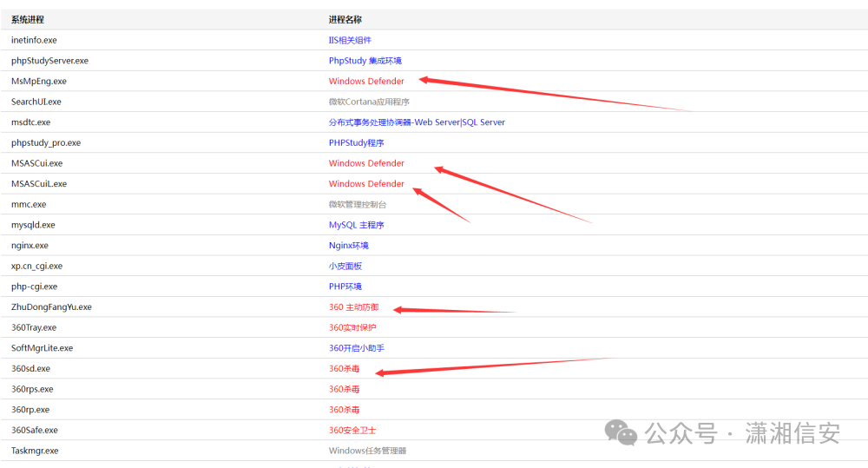Viewport: 868px width, 468px height.
Task: Select the 360rps.exe process cell
Action: point(32,389)
